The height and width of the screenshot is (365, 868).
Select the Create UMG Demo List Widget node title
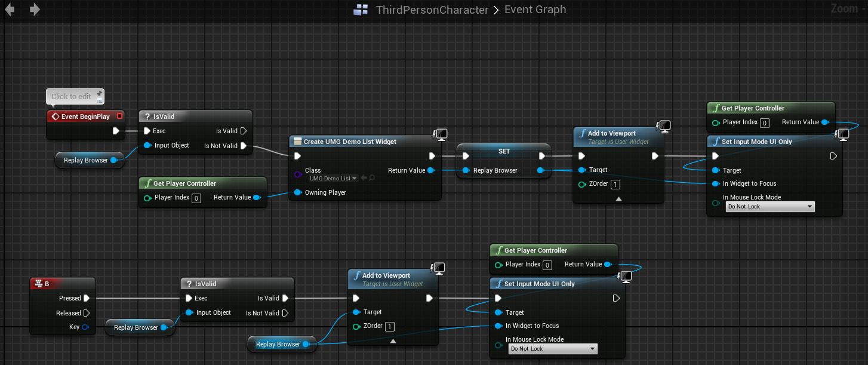(350, 142)
